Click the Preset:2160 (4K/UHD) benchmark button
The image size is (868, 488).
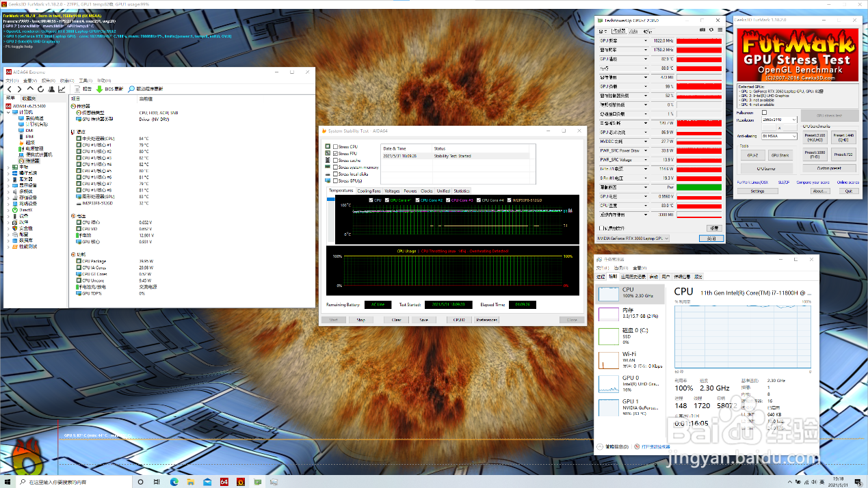coord(815,137)
